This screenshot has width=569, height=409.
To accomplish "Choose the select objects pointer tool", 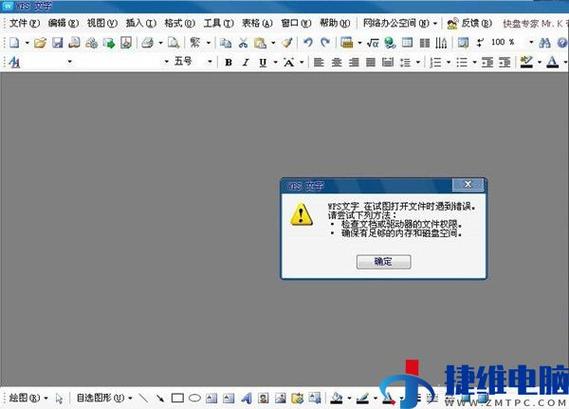I will click(59, 398).
